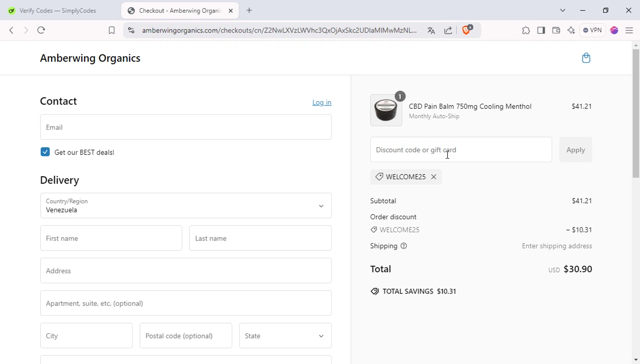Focus the Email input field
This screenshot has width=640, height=364.
[x=186, y=127]
